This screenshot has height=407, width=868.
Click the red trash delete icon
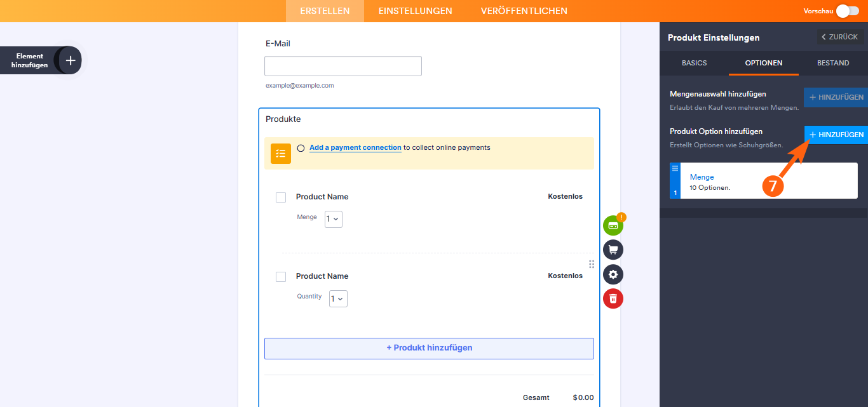click(x=613, y=298)
